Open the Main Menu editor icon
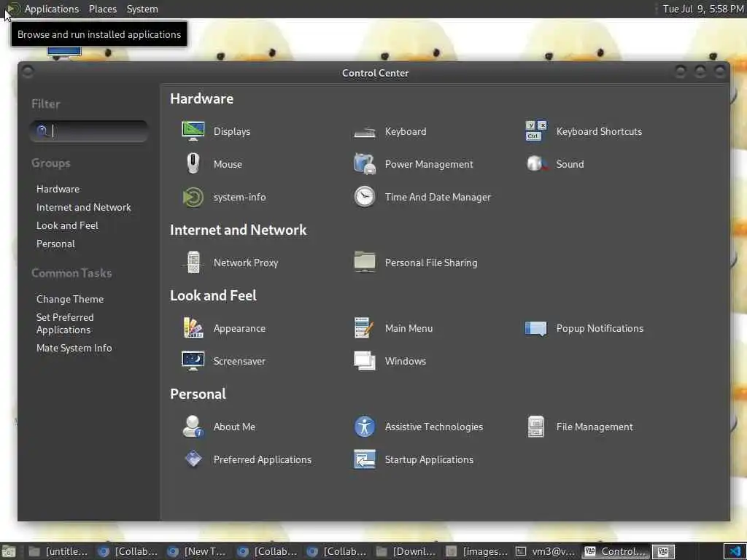Viewport: 747px width, 560px height. 365,328
